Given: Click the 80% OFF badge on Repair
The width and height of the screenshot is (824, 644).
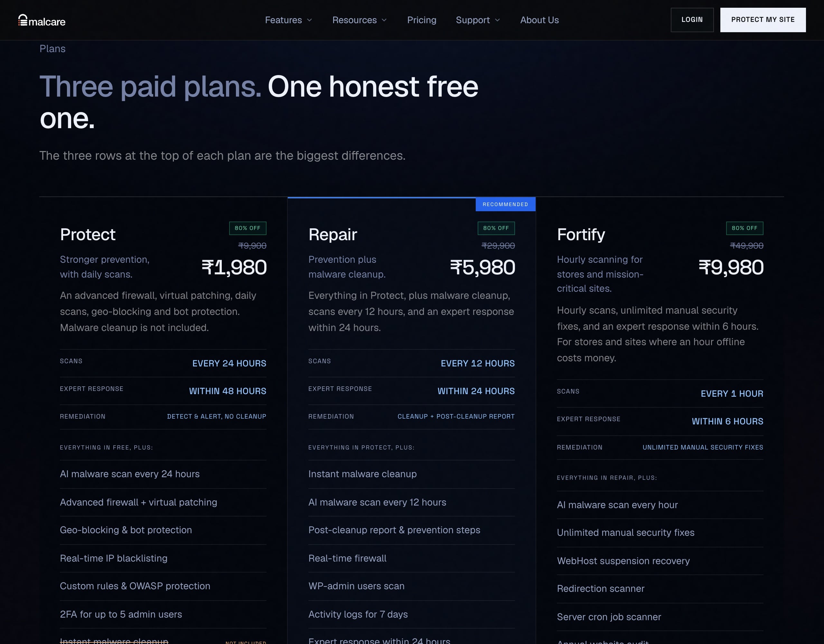Looking at the screenshot, I should (496, 228).
